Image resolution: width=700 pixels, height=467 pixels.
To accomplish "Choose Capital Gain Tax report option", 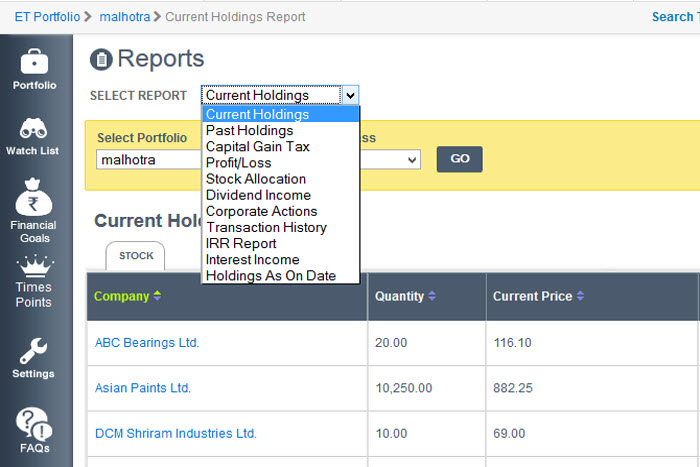I will pos(281,146).
